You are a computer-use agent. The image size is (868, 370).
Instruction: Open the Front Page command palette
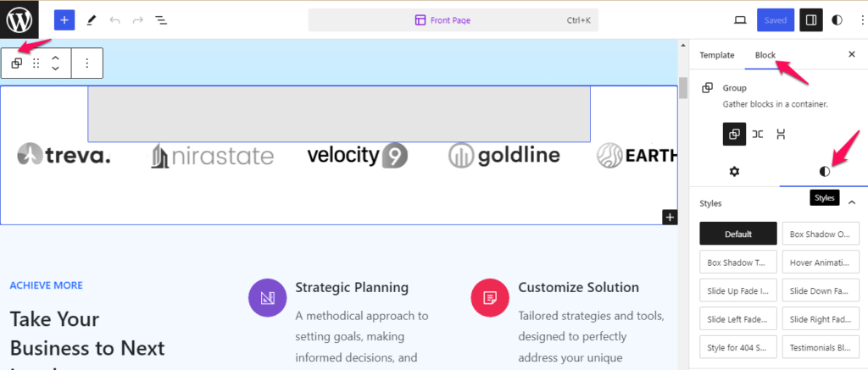coord(453,20)
